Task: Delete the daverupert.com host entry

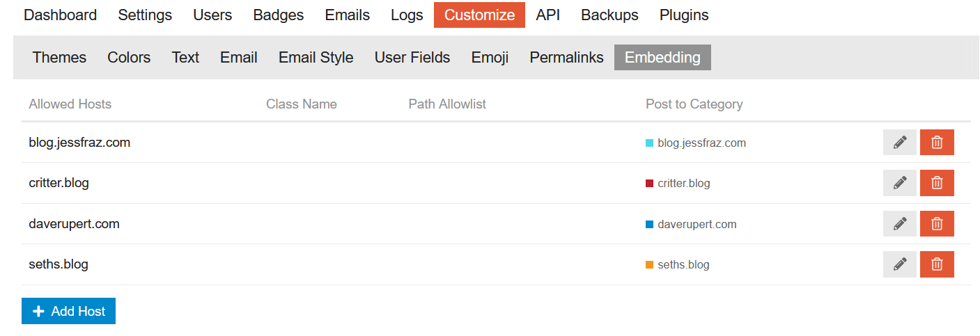Action: [937, 224]
